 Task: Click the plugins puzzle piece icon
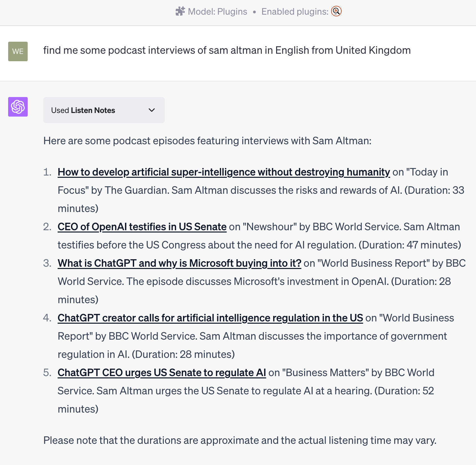[180, 11]
